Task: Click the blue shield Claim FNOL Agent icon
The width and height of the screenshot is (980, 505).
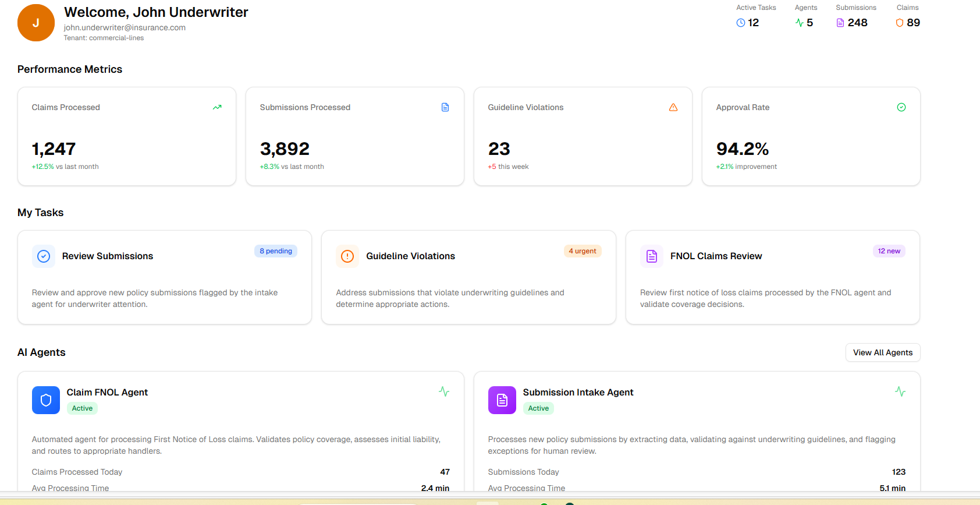Action: click(46, 400)
